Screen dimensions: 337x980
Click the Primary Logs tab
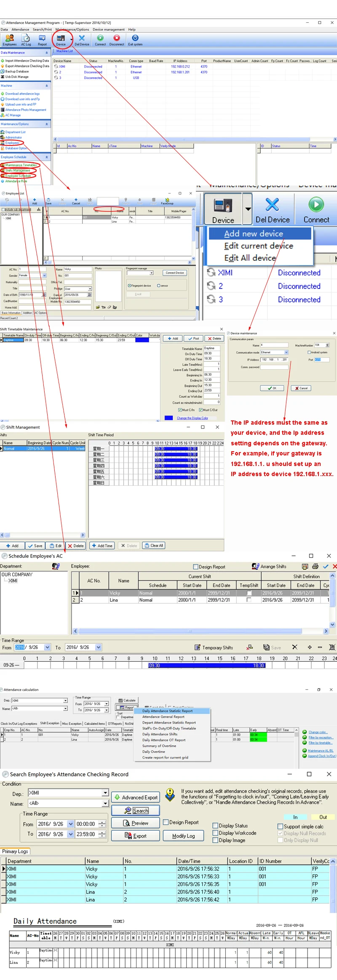(x=15, y=851)
